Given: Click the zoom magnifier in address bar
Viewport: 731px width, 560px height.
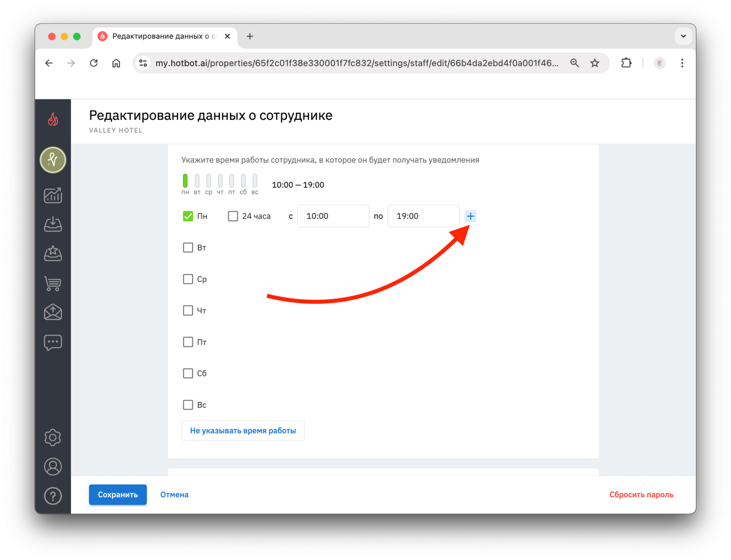Looking at the screenshot, I should 574,63.
